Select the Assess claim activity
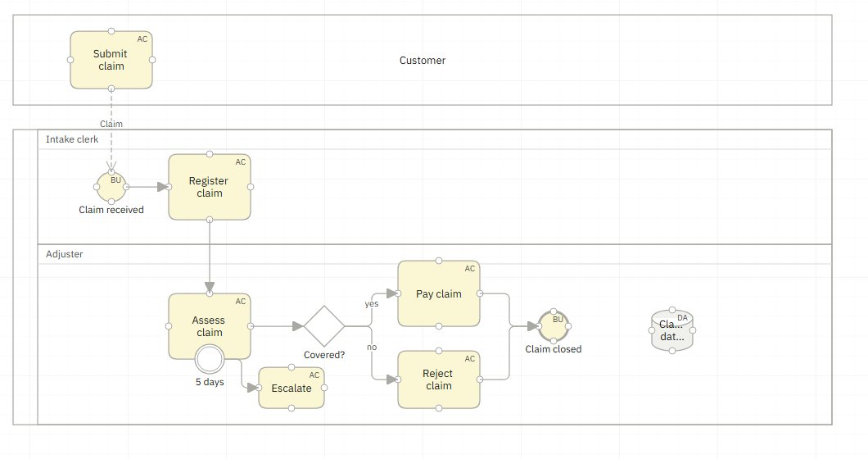 [x=210, y=326]
